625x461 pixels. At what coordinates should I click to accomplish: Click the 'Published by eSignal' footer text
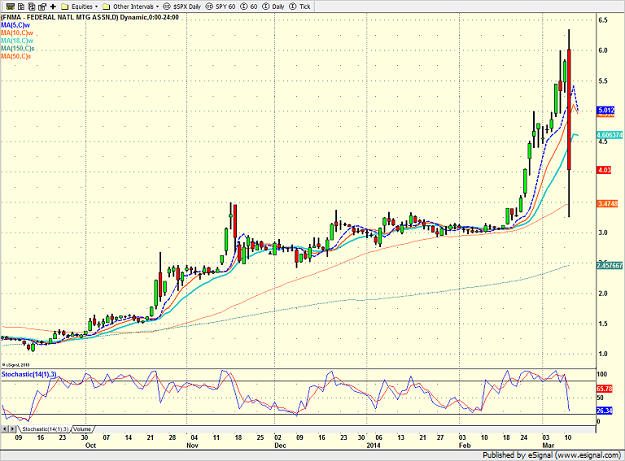552,455
